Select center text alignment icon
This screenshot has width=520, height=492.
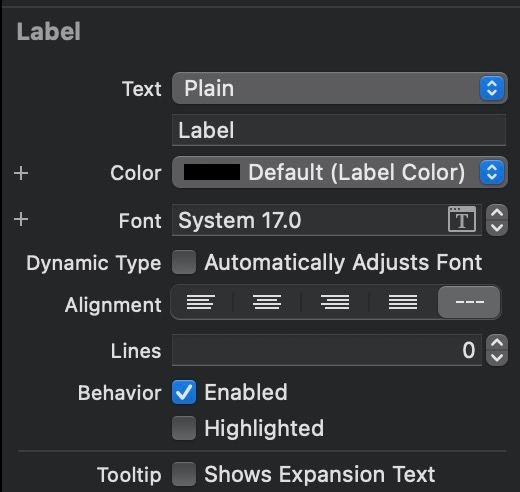point(267,302)
